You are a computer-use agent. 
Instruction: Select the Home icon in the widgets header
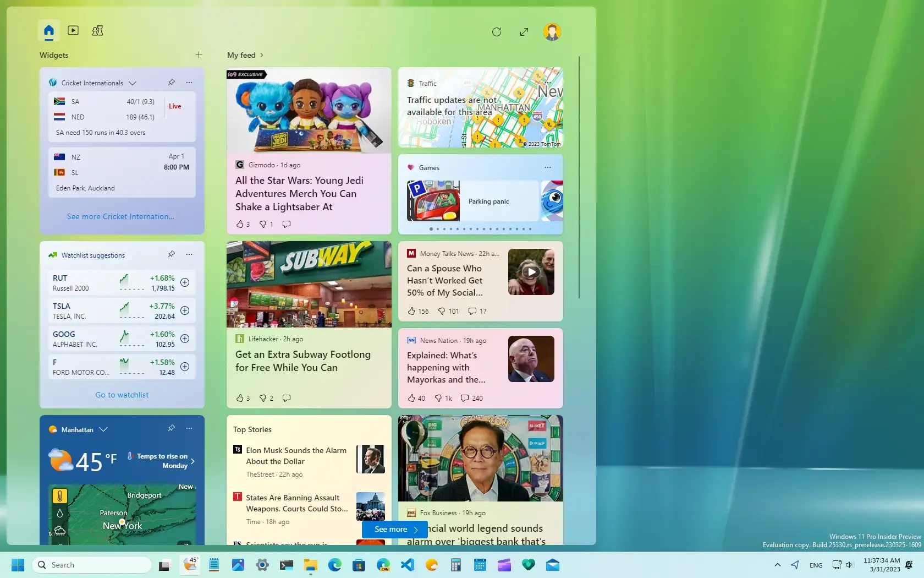(x=48, y=31)
